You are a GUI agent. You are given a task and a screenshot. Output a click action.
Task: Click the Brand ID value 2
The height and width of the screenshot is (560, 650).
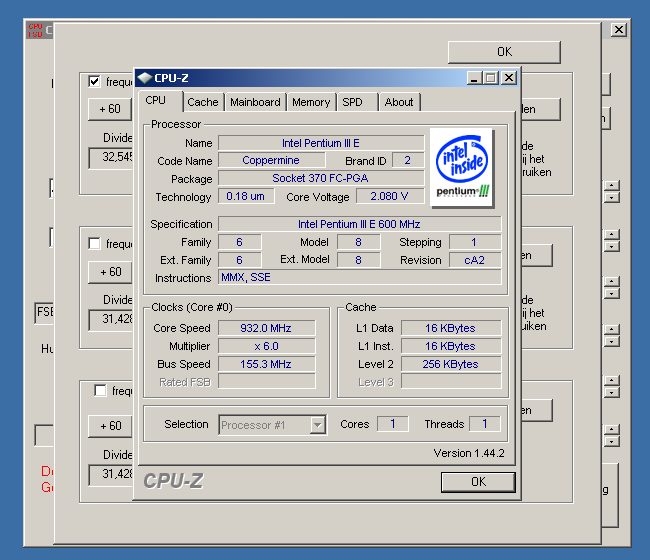(x=408, y=160)
